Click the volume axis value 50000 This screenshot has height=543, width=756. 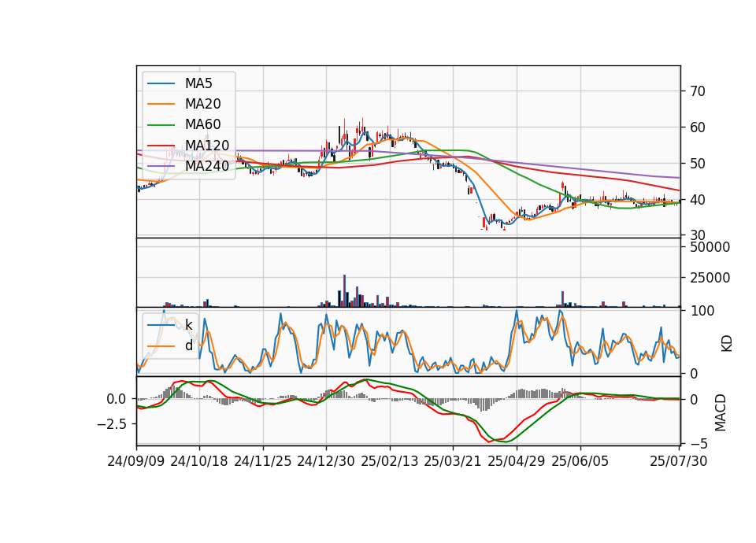710,247
